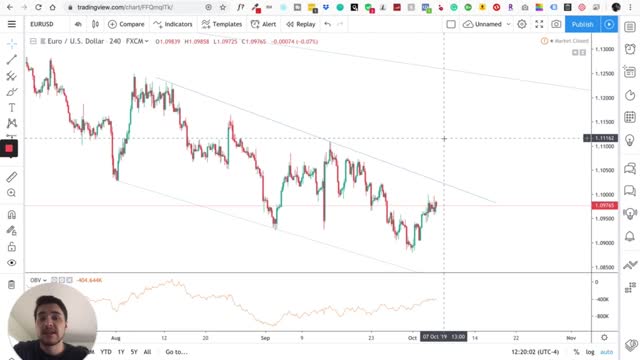Select the YTD date range
Viewport: 640px width, 360px height.
pyautogui.click(x=106, y=351)
